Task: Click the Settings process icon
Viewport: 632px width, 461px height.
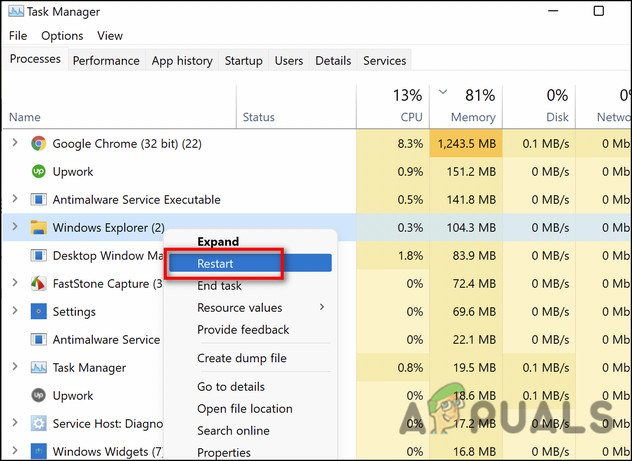Action: coord(39,311)
